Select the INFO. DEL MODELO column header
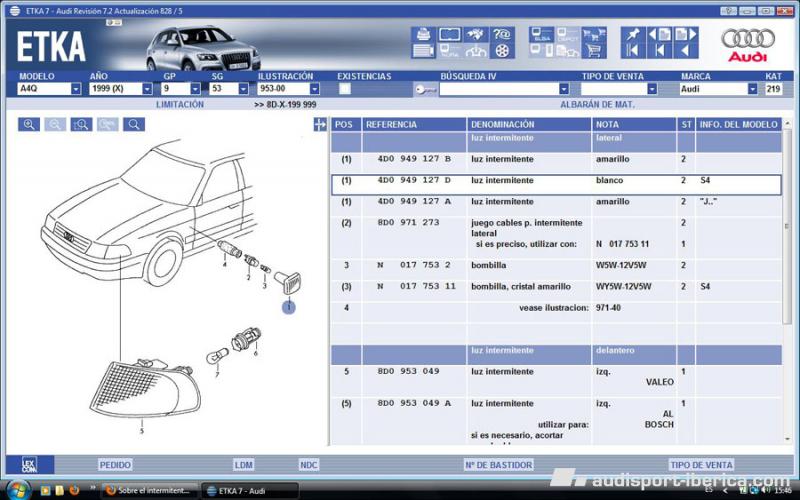This screenshot has height=500, width=800. click(x=738, y=124)
